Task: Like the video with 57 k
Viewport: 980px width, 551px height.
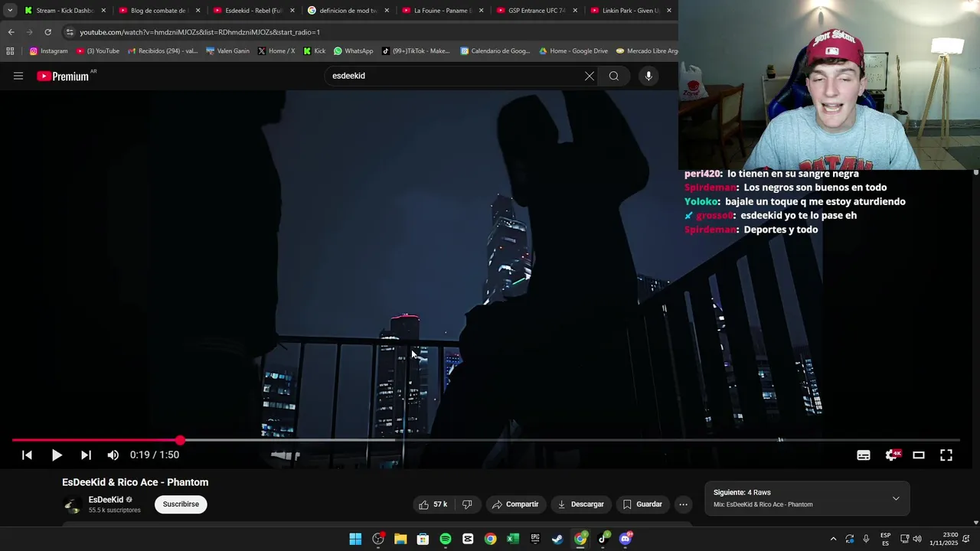Action: click(x=433, y=504)
